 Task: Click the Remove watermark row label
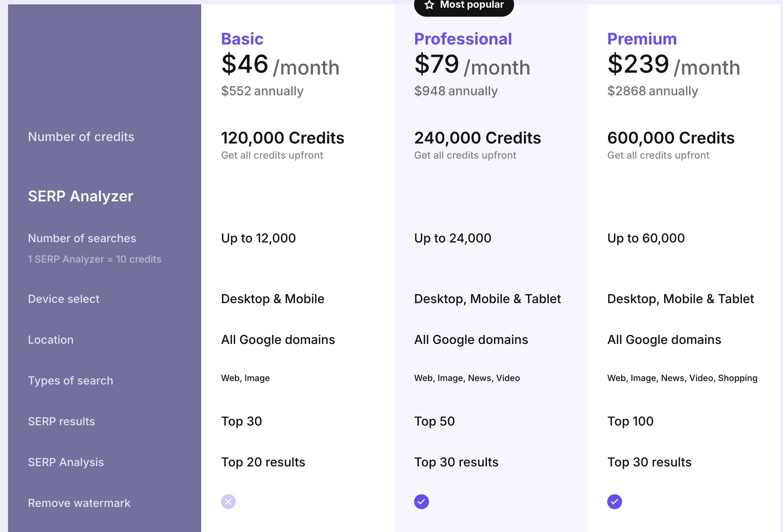(x=79, y=503)
